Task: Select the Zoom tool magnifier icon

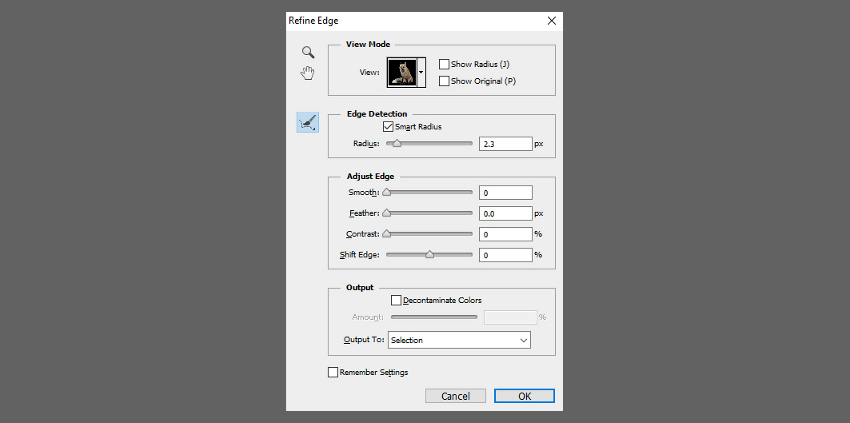Action: coord(308,52)
